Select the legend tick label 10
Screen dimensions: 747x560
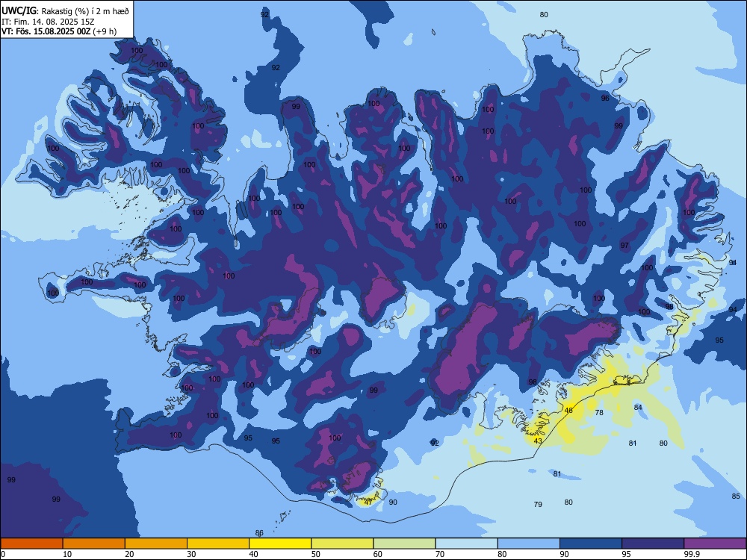tap(67, 554)
